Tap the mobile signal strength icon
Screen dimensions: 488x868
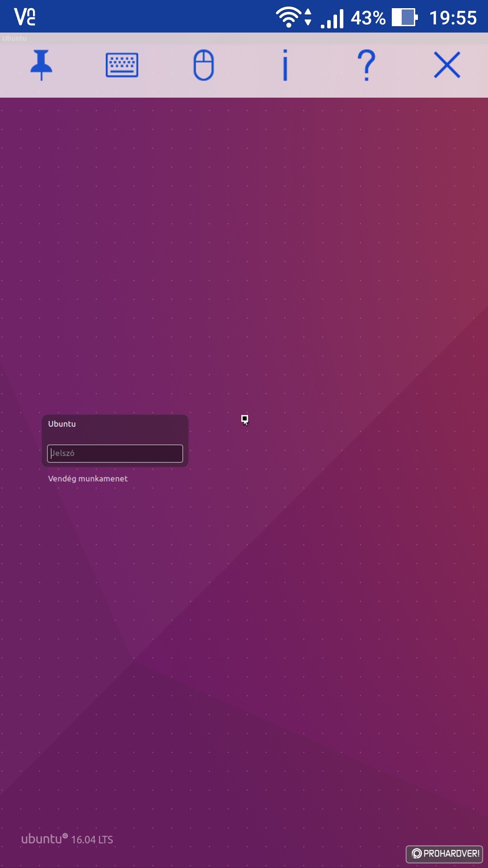[332, 19]
